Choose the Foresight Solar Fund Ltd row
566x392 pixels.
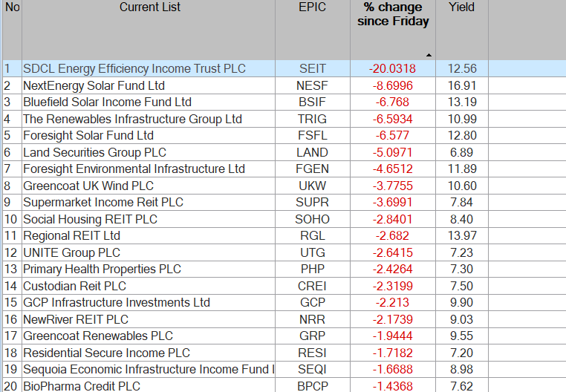click(88, 135)
